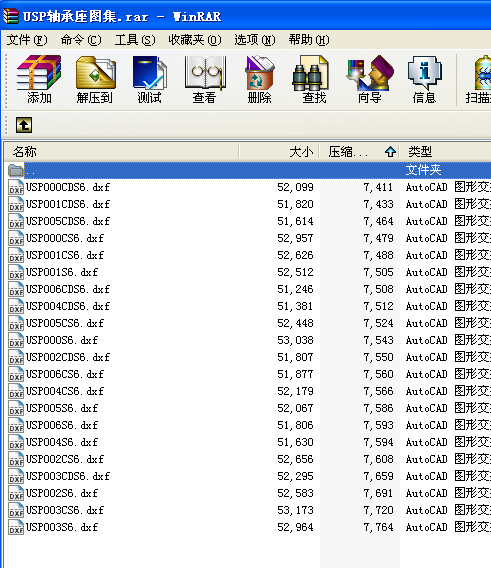This screenshot has height=568, width=491.
Task: Click the DXF icon of USP005CDS6.dxf
Action: point(16,221)
